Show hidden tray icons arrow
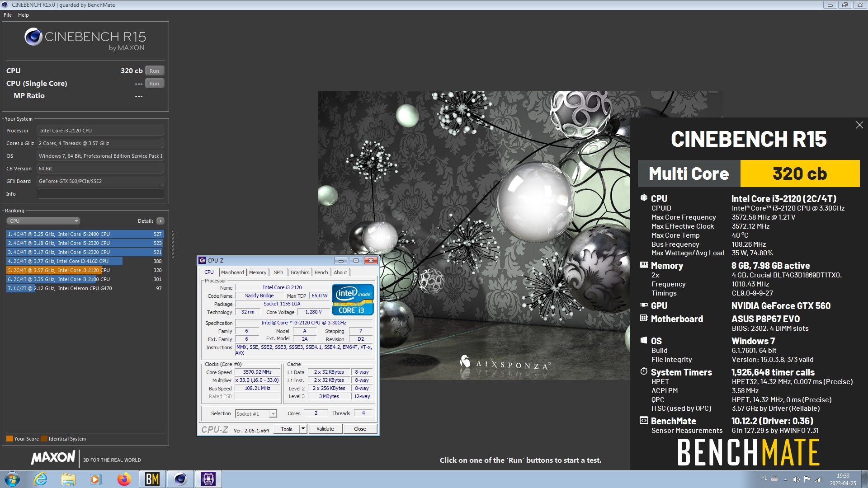This screenshot has width=868, height=488. tap(785, 479)
